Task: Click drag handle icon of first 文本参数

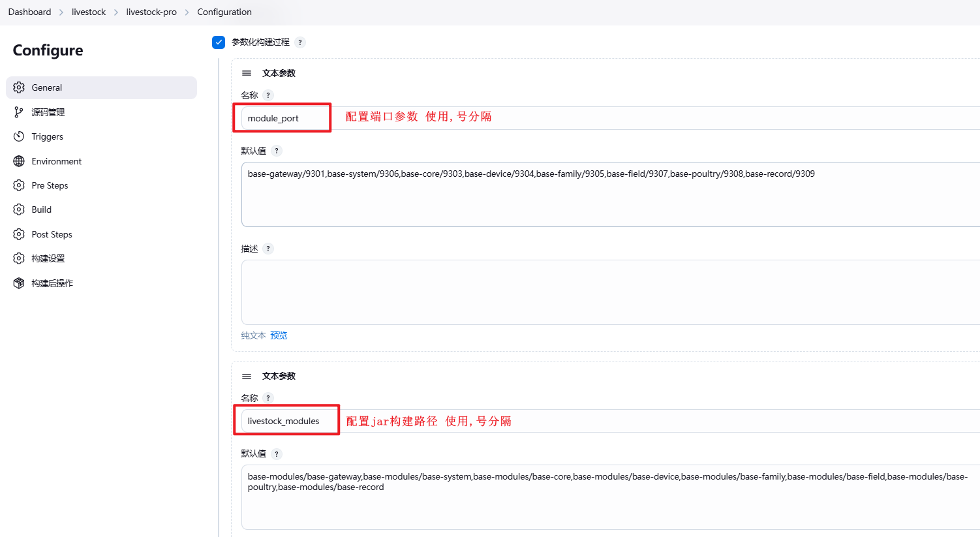Action: pos(247,73)
